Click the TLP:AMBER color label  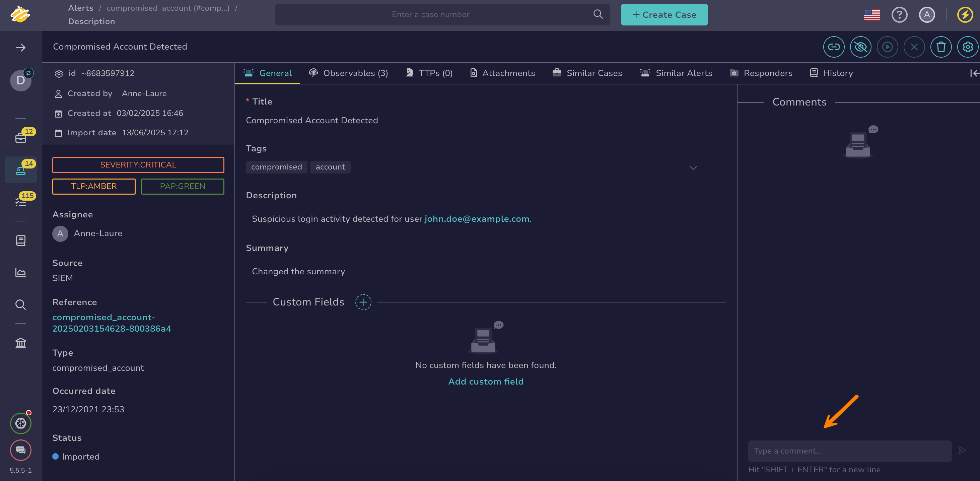point(93,187)
